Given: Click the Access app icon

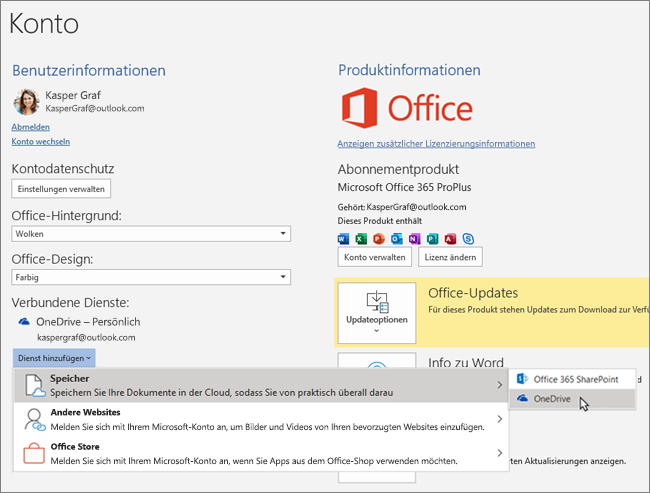Looking at the screenshot, I should pos(450,239).
